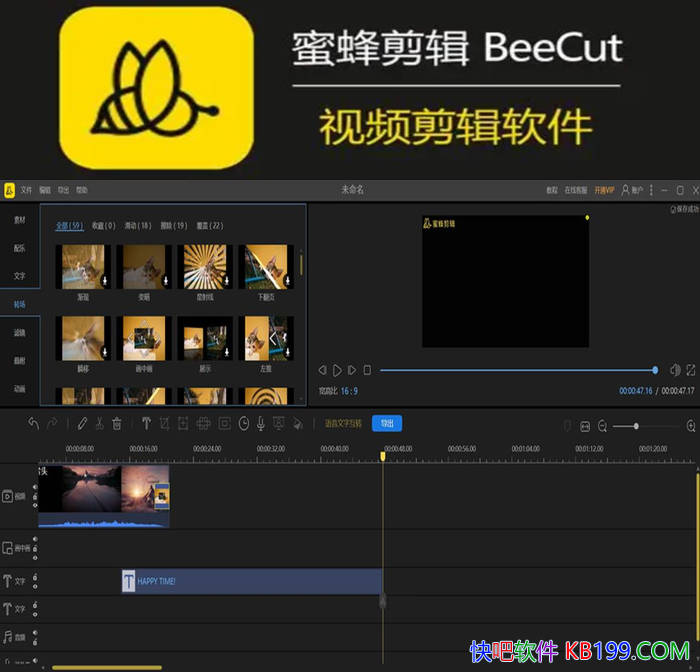The image size is (700, 672).
Task: Click the timeline zoom slider
Action: coord(636,426)
